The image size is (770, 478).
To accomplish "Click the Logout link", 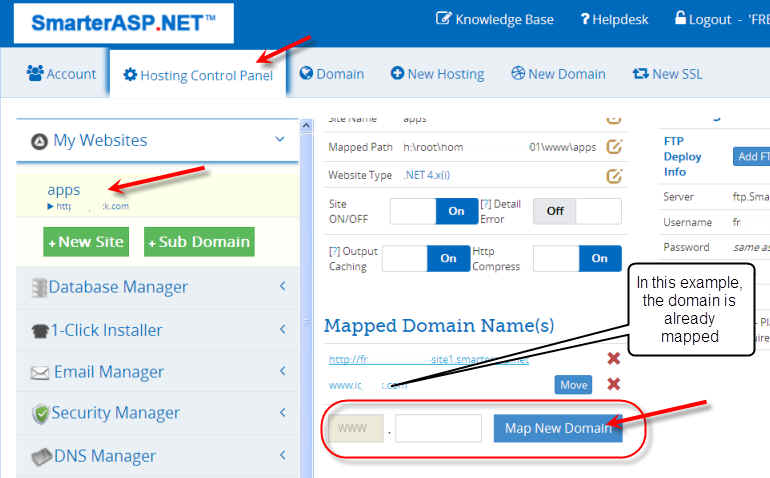I will [703, 19].
